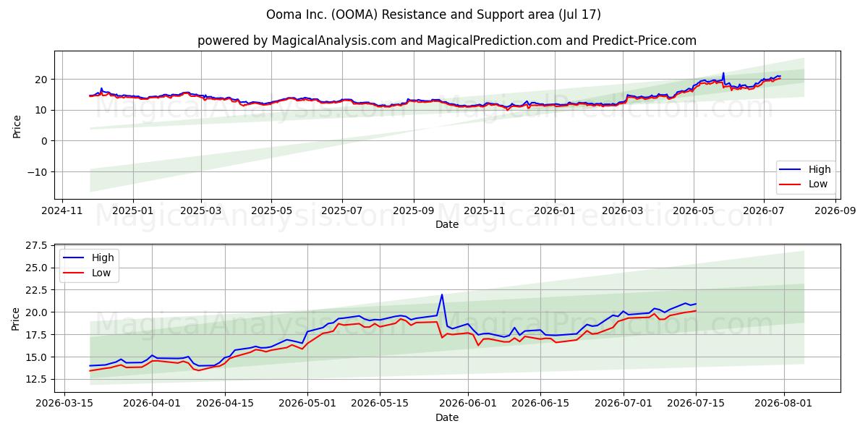868x434 pixels.
Task: Click the price spike peak near 22 in bottom chart
Action: coord(442,294)
